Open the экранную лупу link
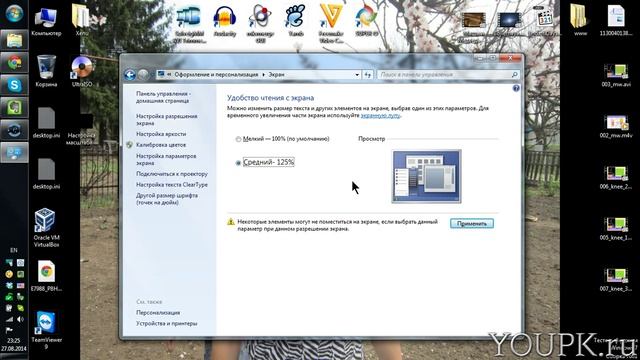Viewport: 640px width, 360px height. pyautogui.click(x=380, y=116)
